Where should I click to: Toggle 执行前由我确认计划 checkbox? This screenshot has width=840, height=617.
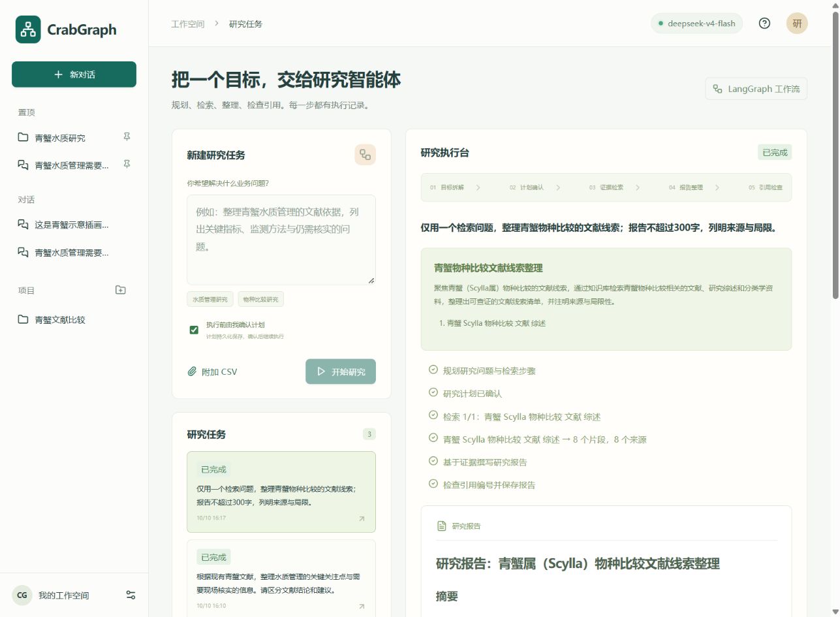tap(194, 330)
